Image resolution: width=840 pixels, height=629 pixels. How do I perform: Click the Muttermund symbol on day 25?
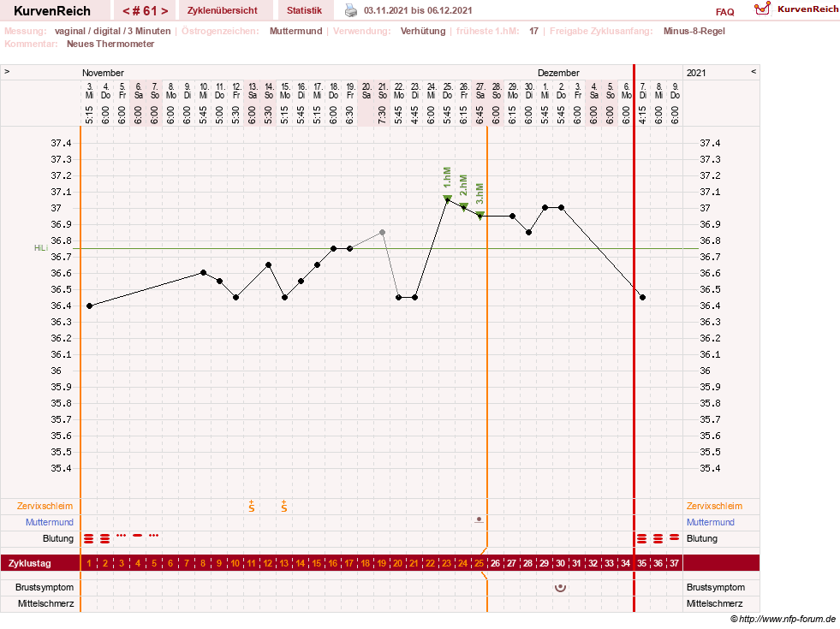coord(479,519)
